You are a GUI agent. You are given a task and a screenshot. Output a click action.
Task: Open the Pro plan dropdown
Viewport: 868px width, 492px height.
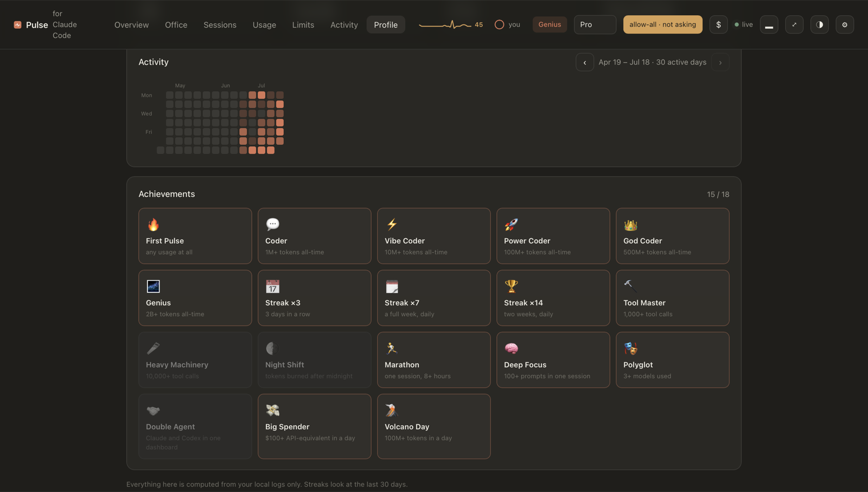click(x=595, y=24)
